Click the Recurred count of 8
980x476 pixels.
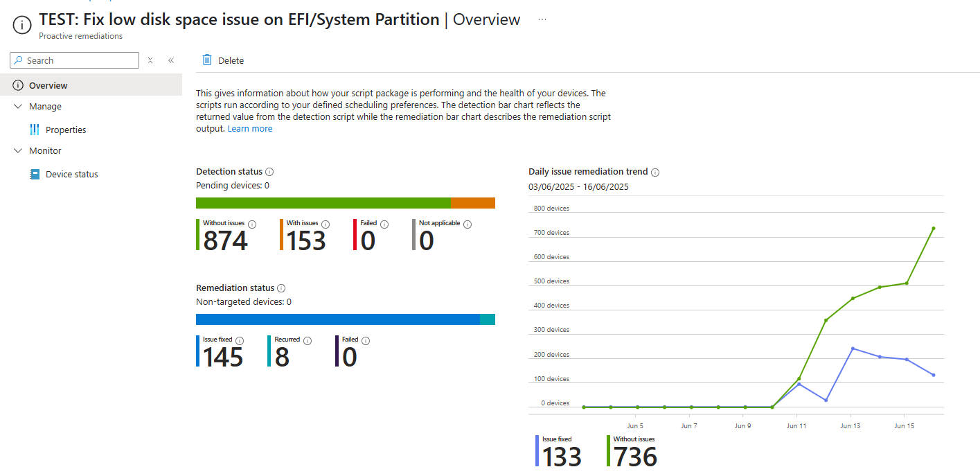click(x=282, y=358)
